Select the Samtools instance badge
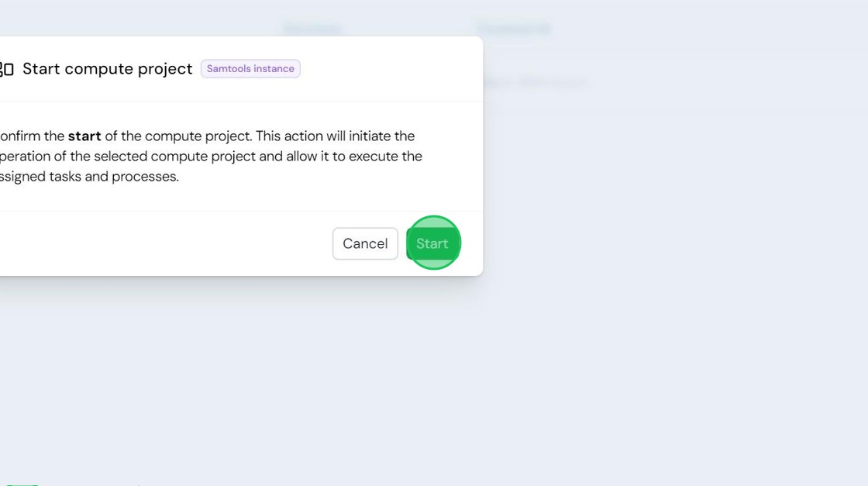Image resolution: width=868 pixels, height=486 pixels. (250, 69)
